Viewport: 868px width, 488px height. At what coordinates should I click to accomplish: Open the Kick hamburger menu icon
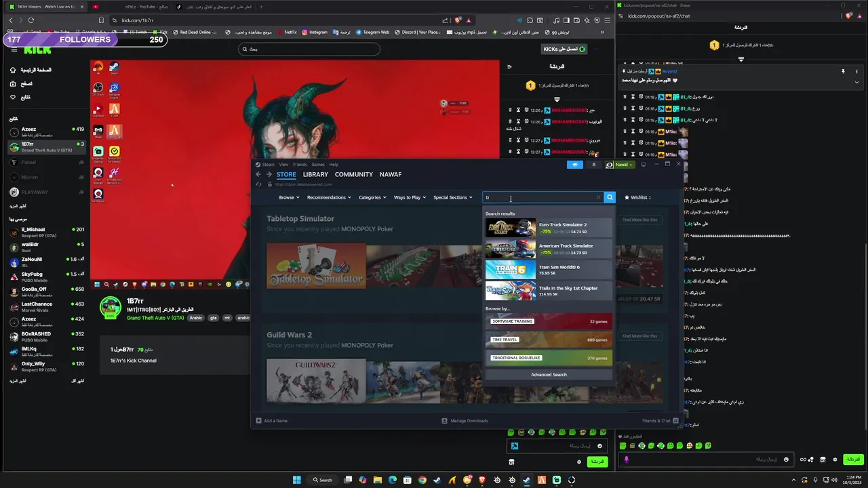pos(13,49)
